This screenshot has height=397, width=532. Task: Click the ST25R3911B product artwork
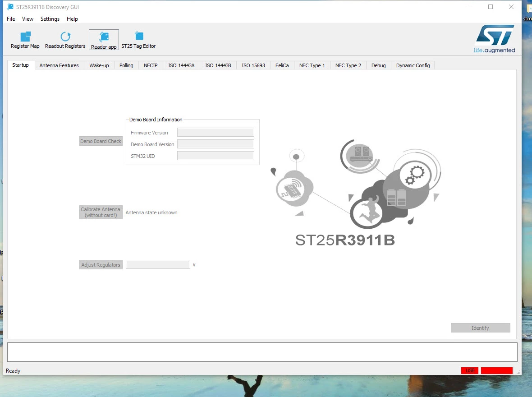355,193
